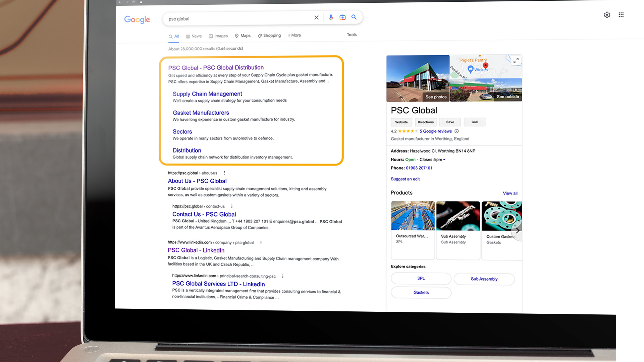Open the Outsourced Warehousing product card
The image size is (644, 362).
pyautogui.click(x=413, y=230)
